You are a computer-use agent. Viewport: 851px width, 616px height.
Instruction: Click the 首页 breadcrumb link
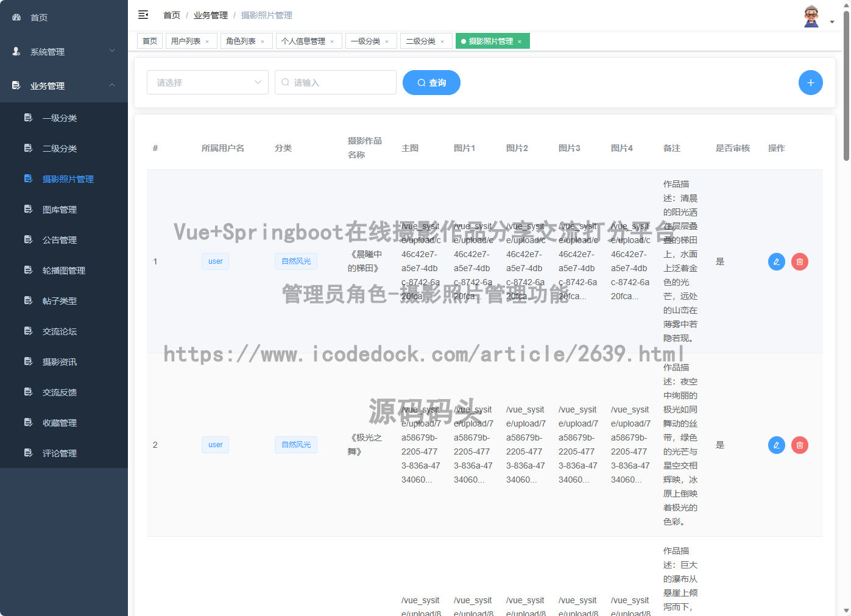pos(172,15)
